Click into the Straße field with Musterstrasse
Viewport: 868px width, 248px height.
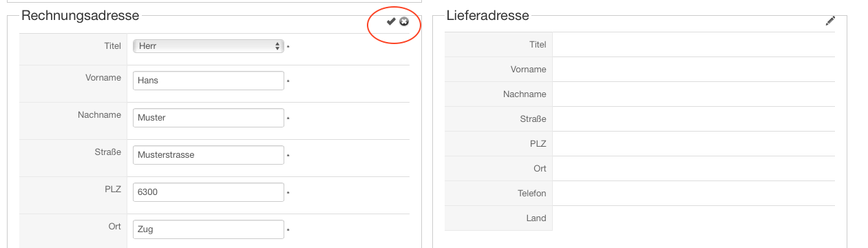tap(209, 155)
